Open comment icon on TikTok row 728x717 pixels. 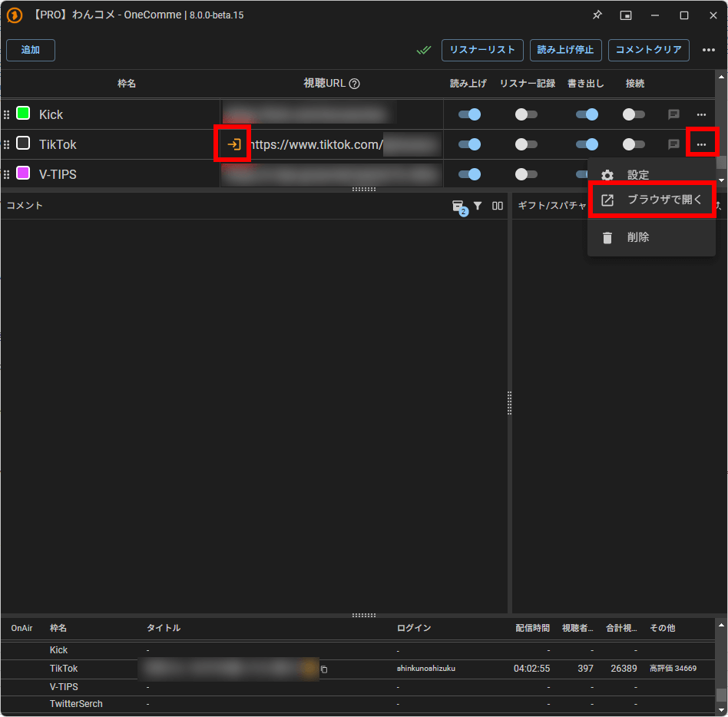(x=673, y=144)
